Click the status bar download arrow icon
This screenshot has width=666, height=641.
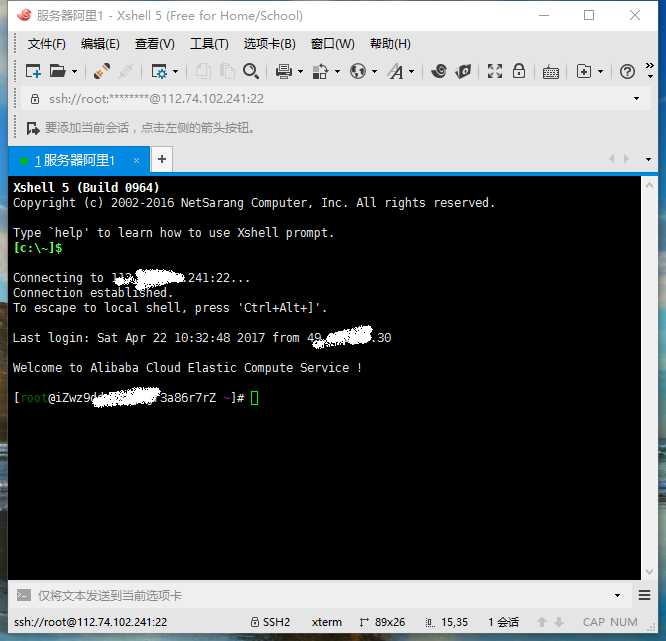click(x=559, y=622)
